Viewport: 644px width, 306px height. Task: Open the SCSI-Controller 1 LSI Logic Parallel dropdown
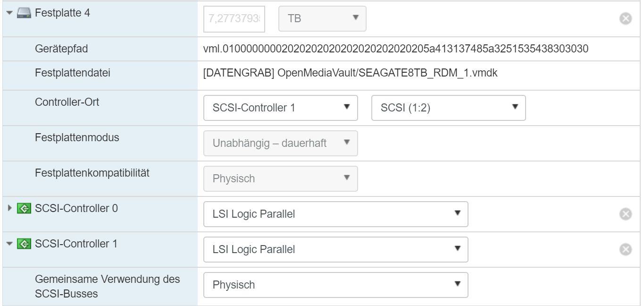[336, 249]
